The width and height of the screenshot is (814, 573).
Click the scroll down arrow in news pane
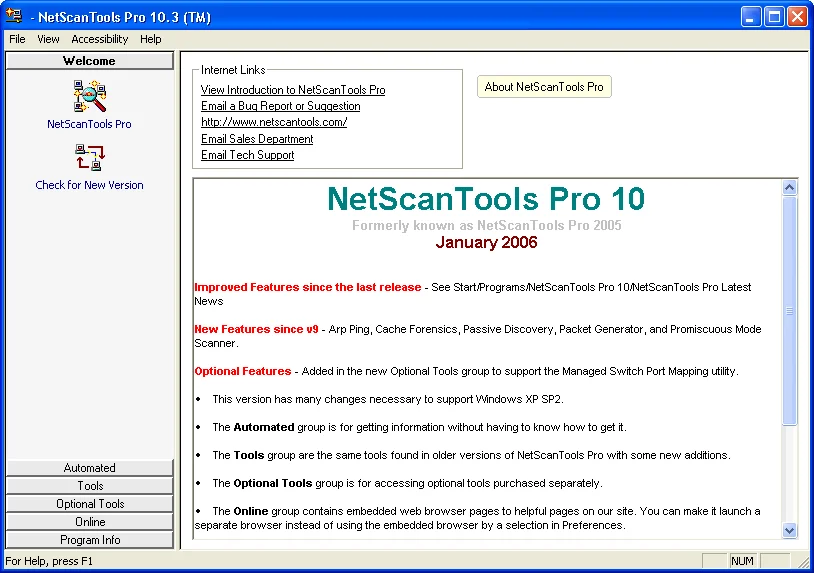coord(790,530)
